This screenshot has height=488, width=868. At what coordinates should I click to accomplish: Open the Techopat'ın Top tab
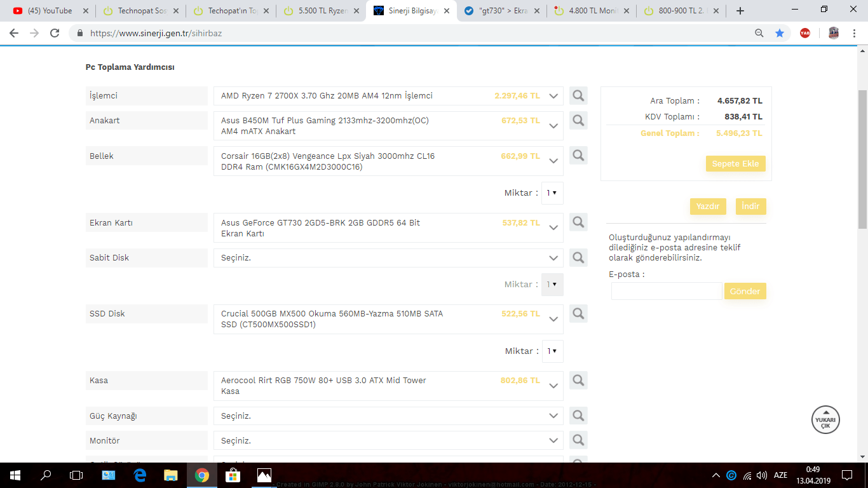(231, 11)
